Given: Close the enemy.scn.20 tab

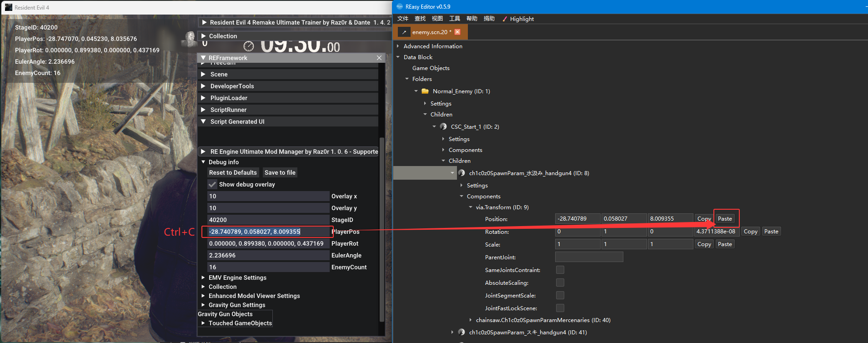Looking at the screenshot, I should pos(457,32).
